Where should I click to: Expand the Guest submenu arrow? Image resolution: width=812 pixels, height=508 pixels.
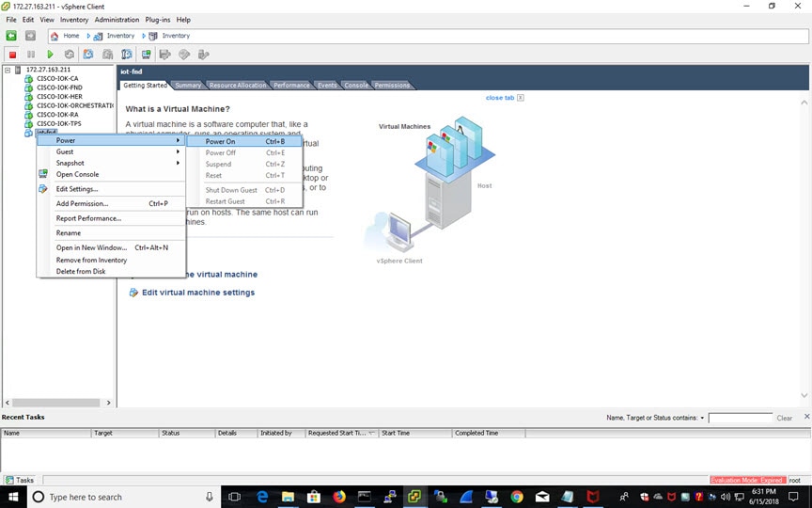pyautogui.click(x=178, y=151)
